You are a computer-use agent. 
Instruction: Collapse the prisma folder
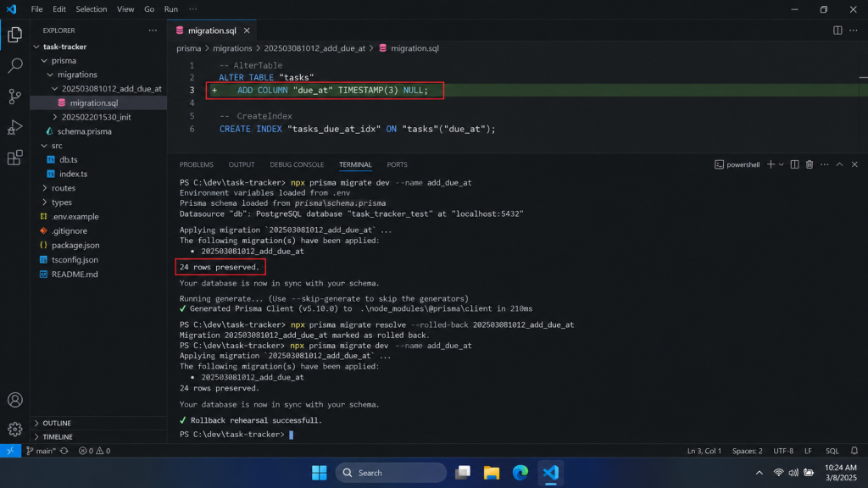click(x=44, y=61)
